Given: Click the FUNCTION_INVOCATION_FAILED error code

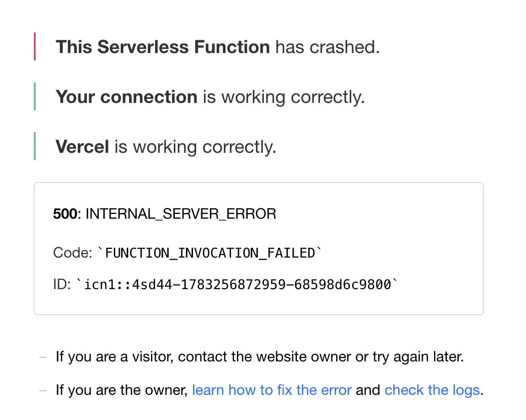Looking at the screenshot, I should [x=210, y=253].
